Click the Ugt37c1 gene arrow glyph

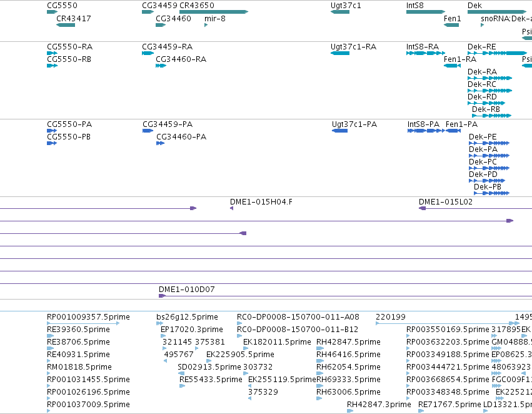click(x=340, y=12)
